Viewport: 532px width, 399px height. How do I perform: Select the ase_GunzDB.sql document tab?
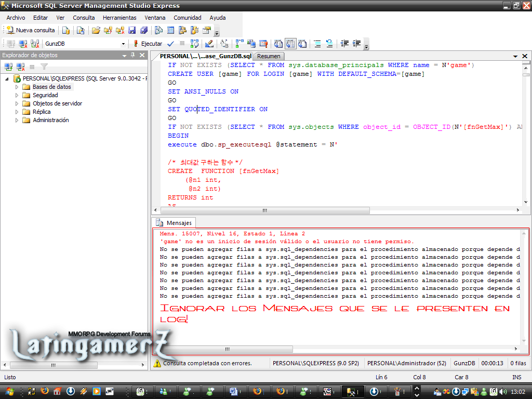click(x=205, y=56)
